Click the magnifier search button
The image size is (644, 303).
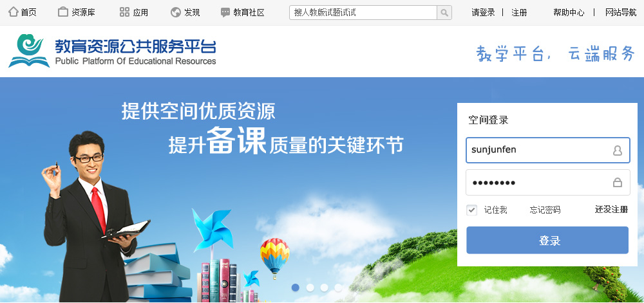click(444, 13)
